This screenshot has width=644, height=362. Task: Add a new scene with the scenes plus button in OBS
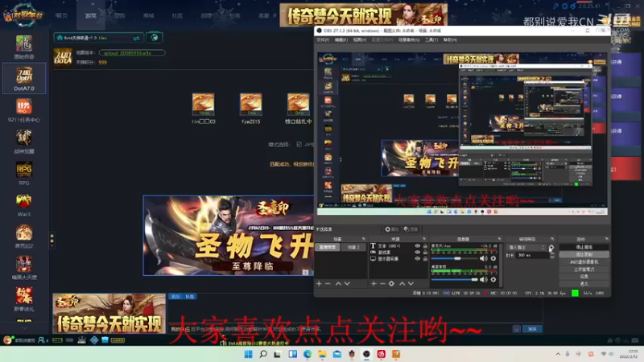pos(319,284)
